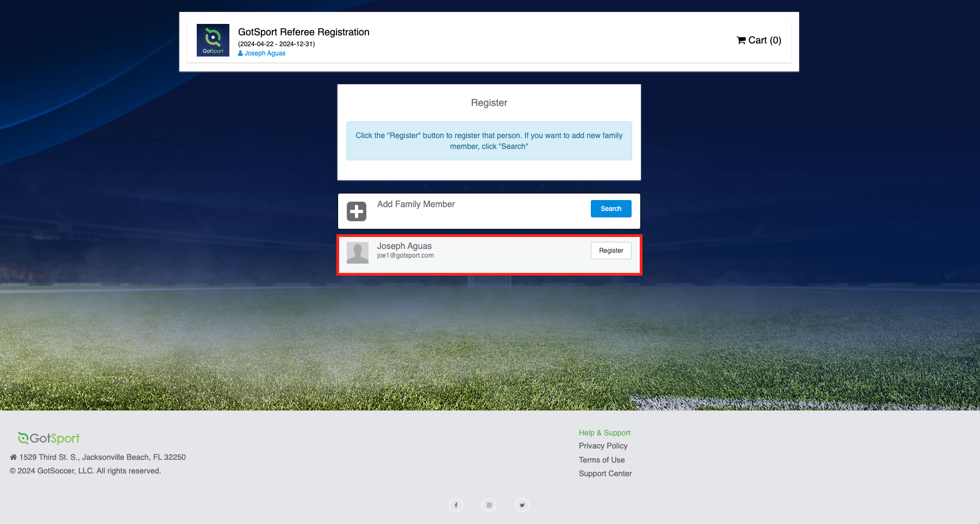
Task: Select the Joseph Aguas name text
Action: [x=404, y=246]
